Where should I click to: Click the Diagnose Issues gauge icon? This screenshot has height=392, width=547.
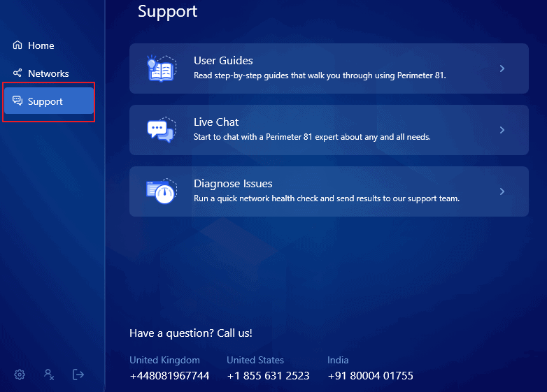click(x=162, y=191)
